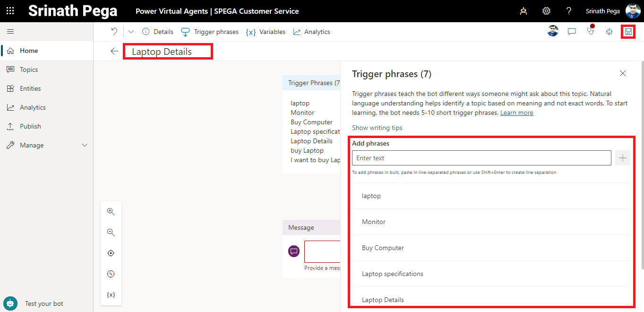Open the help question mark icon
The height and width of the screenshot is (312, 644).
(569, 11)
